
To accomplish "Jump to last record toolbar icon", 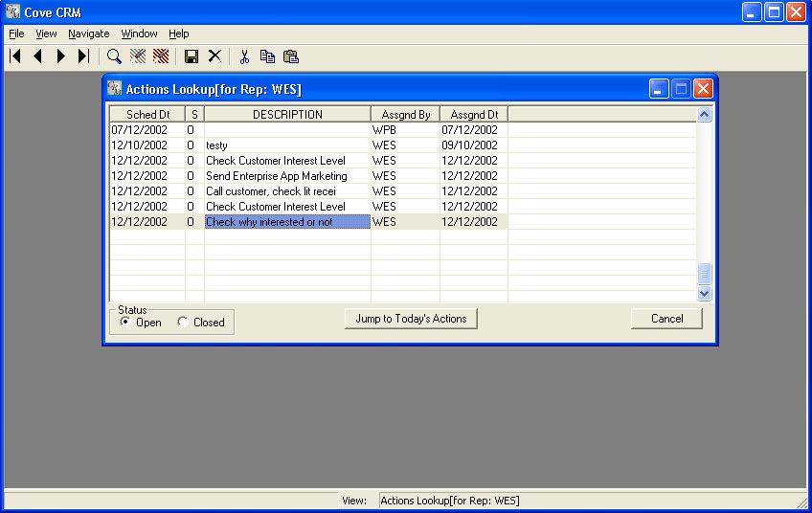I will point(83,56).
